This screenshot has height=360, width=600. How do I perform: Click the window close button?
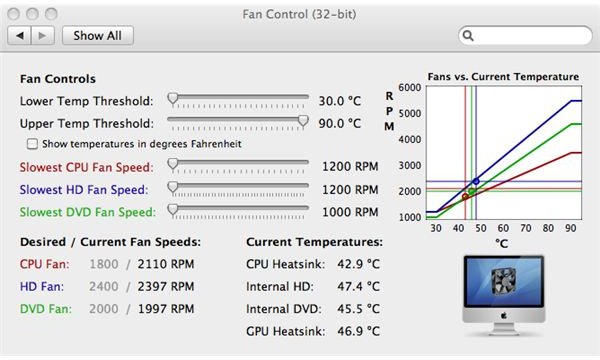coord(14,14)
